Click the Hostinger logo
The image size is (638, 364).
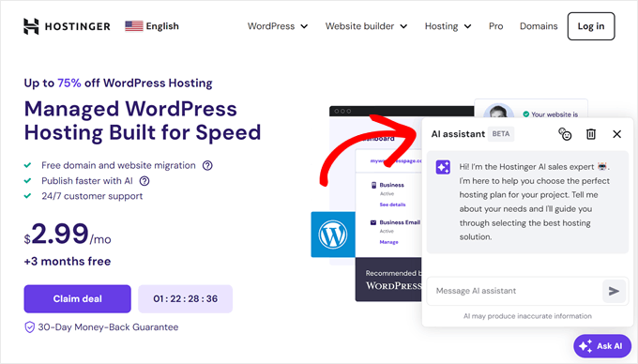point(67,26)
